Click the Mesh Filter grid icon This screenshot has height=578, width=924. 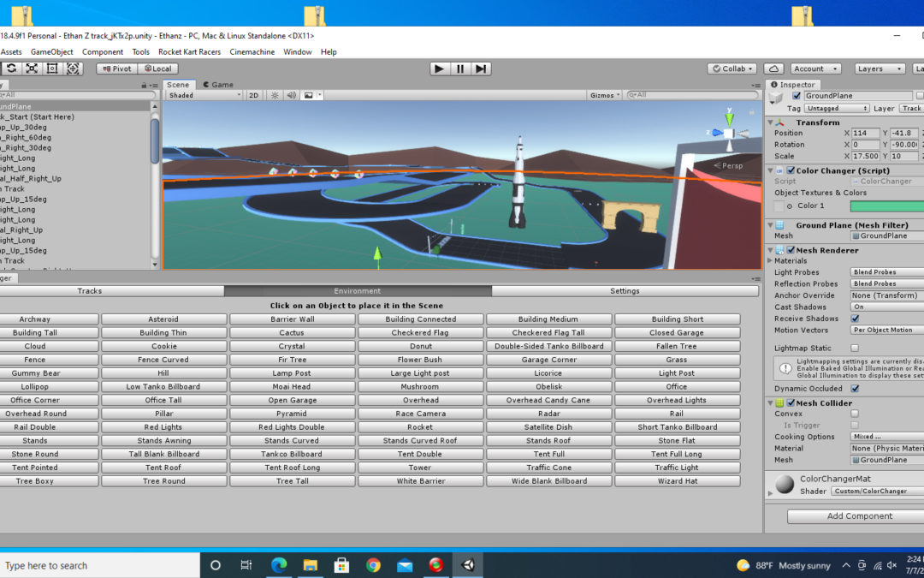779,225
